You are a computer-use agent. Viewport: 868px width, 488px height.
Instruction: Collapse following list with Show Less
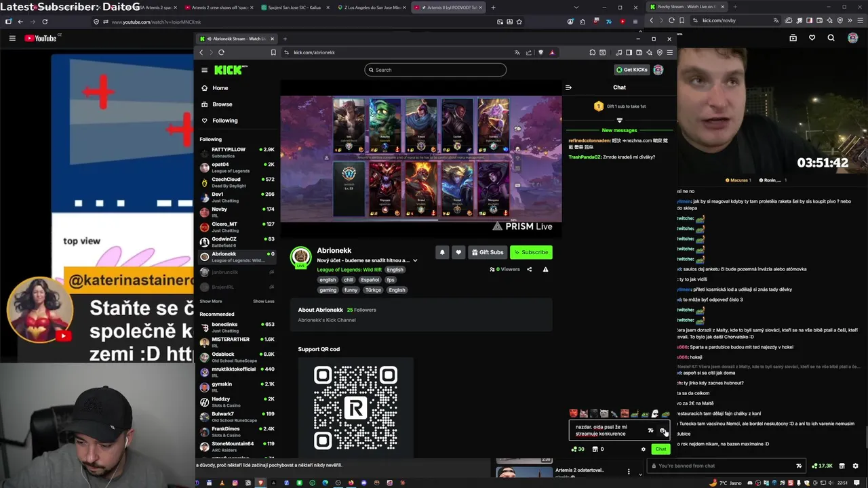264,301
